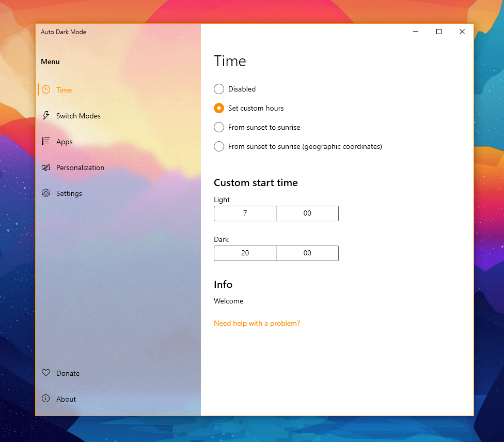Click the Dark start hour field
This screenshot has height=442, width=504.
click(245, 253)
